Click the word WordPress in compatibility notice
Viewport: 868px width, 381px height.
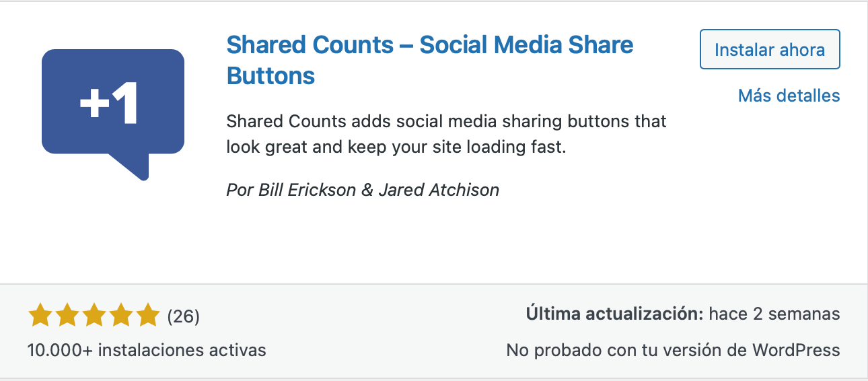click(796, 350)
